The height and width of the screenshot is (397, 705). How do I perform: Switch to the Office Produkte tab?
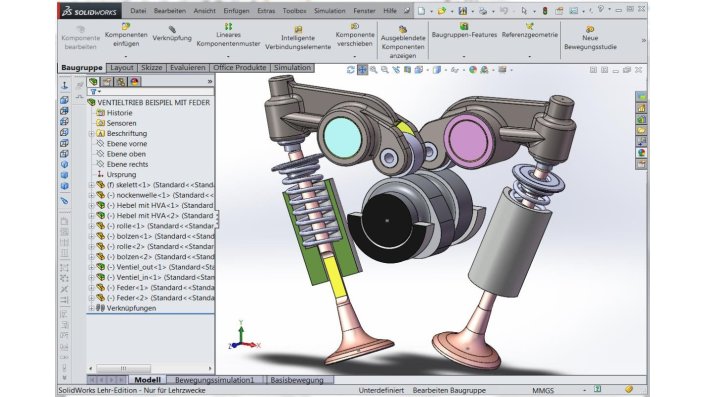click(x=240, y=67)
